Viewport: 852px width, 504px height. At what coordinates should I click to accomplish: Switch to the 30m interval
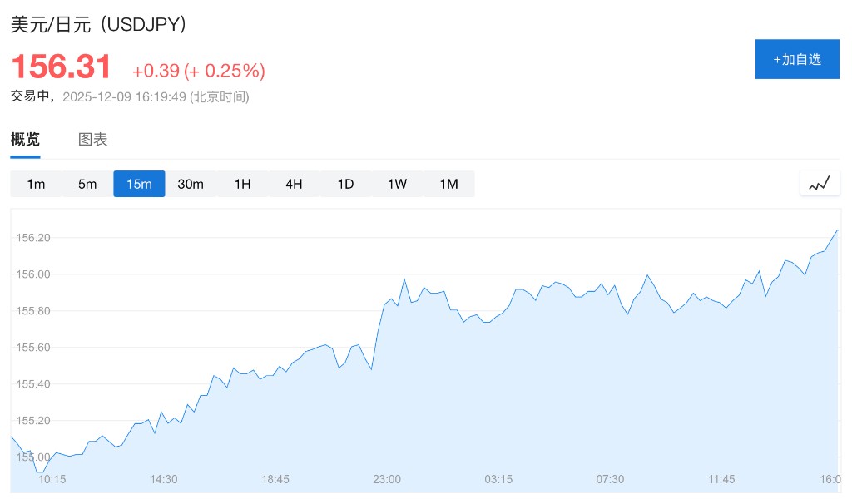pyautogui.click(x=191, y=184)
